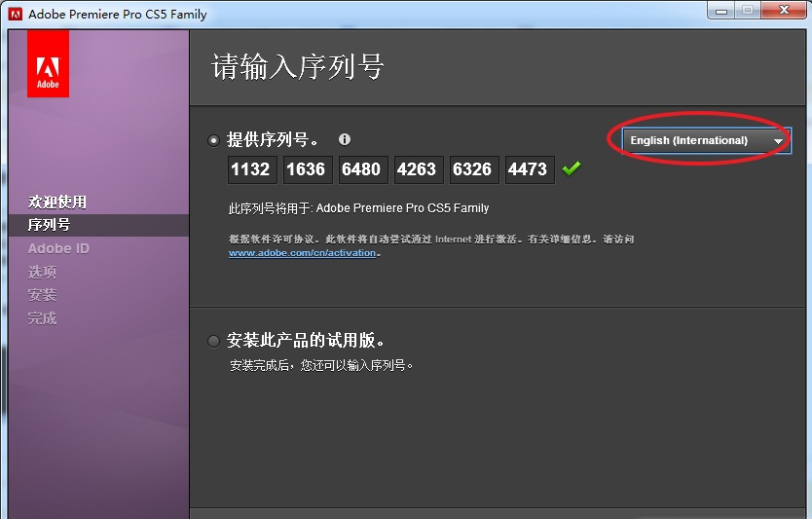The image size is (812, 519).
Task: Click the serial number field containing 1132
Action: point(252,169)
